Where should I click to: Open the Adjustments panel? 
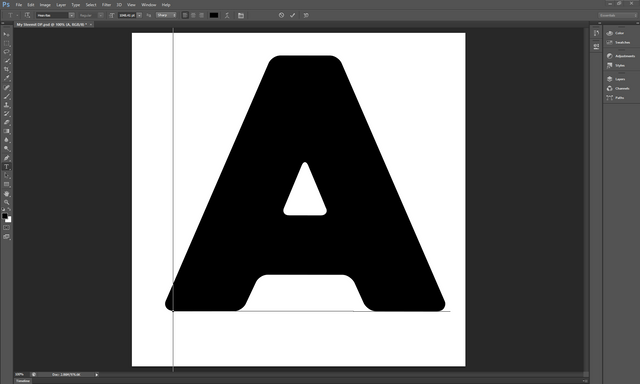pos(620,56)
